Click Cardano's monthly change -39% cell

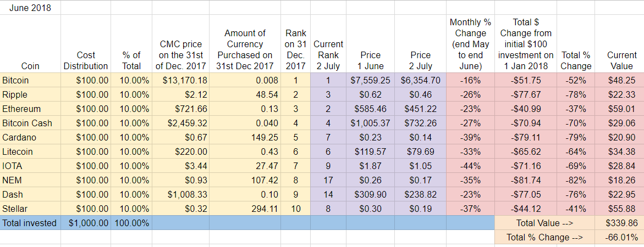coord(470,138)
